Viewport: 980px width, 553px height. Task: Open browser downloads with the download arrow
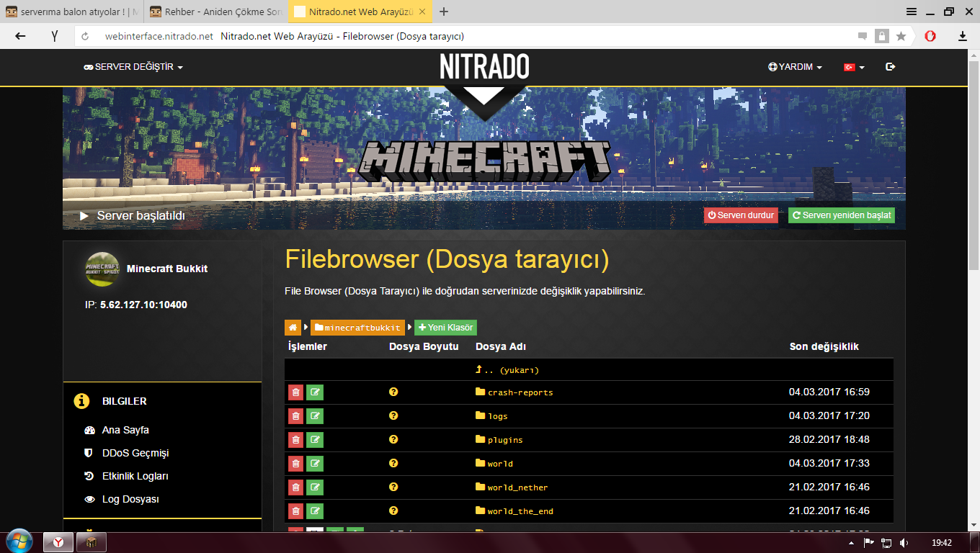coord(962,36)
